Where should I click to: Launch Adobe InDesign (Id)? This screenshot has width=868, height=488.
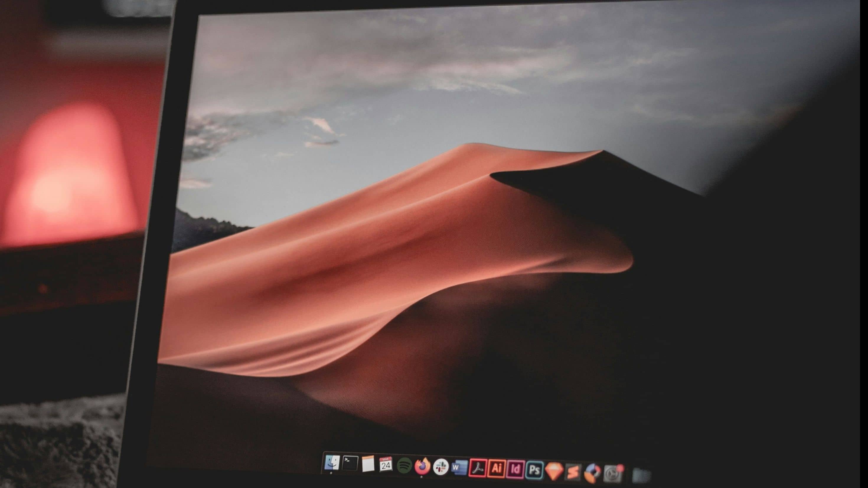[515, 469]
